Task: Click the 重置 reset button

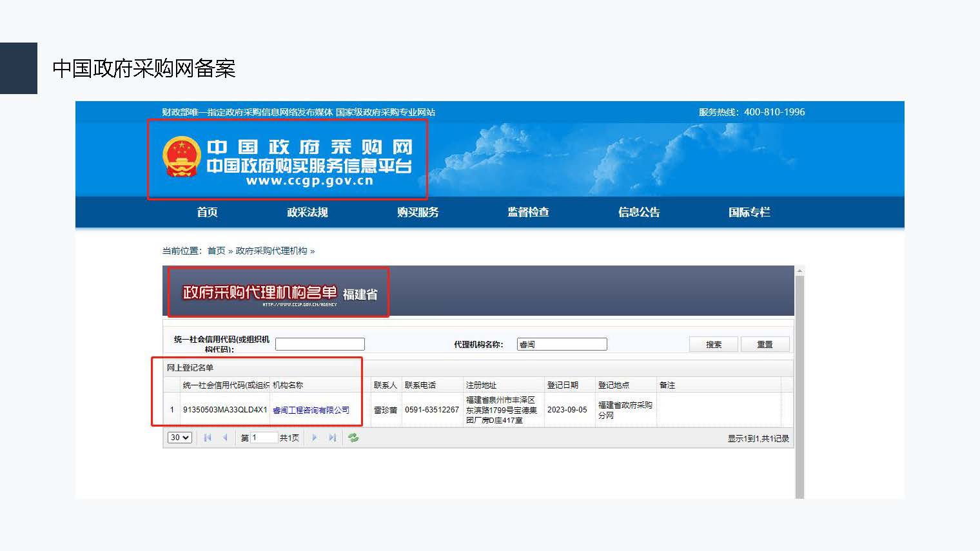Action: coord(765,344)
